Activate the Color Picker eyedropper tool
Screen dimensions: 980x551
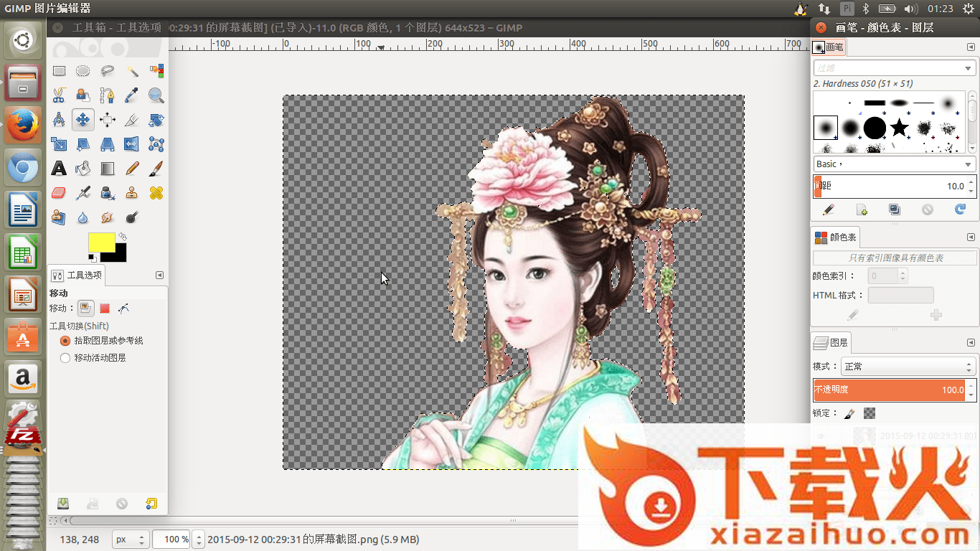[x=131, y=95]
